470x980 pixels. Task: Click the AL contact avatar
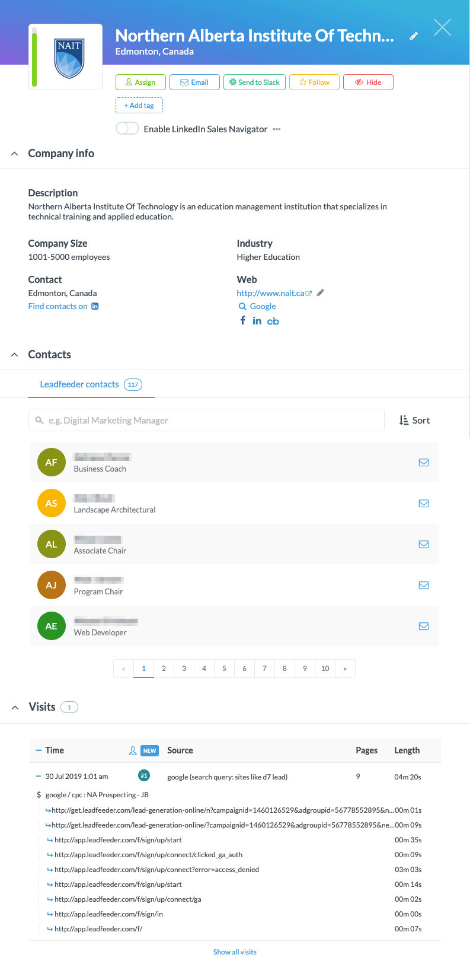52,544
